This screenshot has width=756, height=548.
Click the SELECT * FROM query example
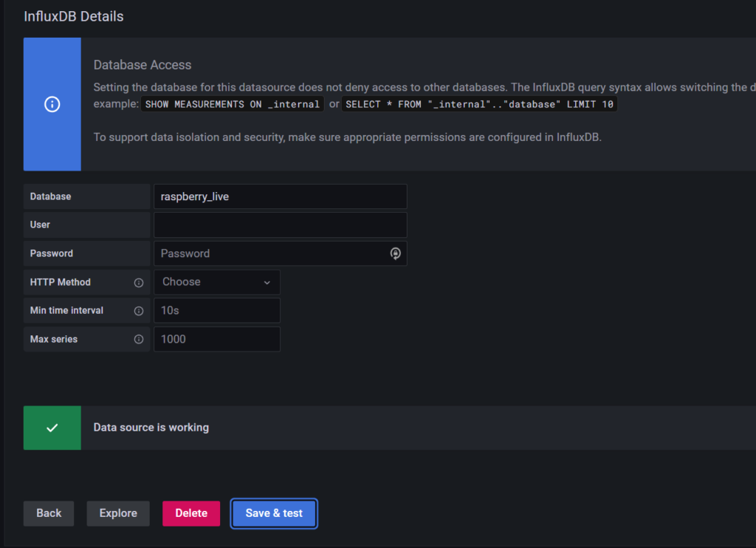click(479, 104)
